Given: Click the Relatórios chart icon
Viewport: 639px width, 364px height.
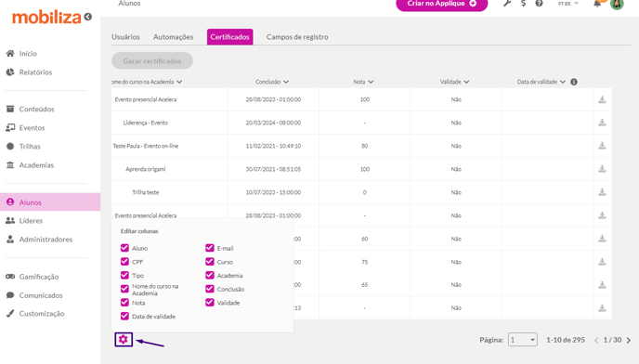Looking at the screenshot, I should coord(10,72).
